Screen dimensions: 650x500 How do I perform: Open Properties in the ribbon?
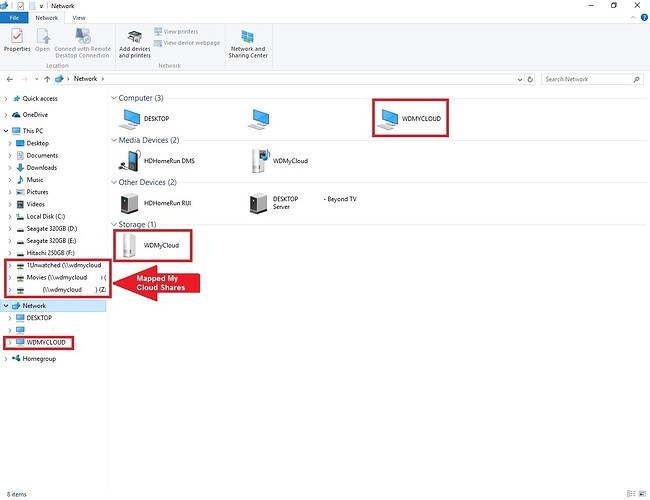[17, 40]
